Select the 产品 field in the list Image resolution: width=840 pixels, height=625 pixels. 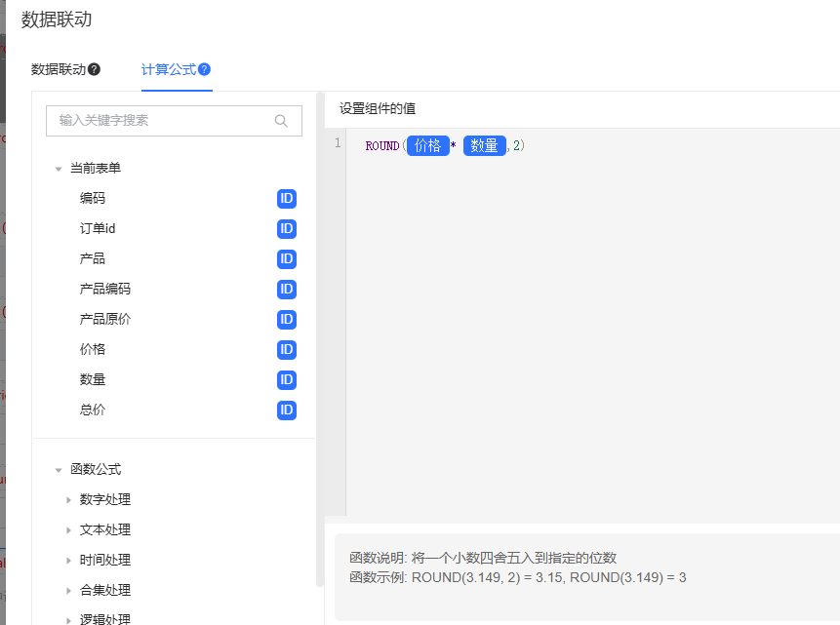click(93, 258)
